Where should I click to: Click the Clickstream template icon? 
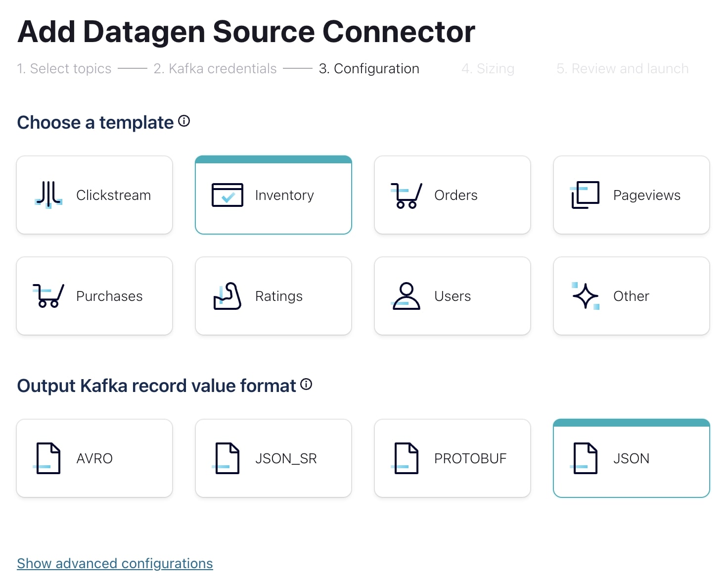pos(48,195)
